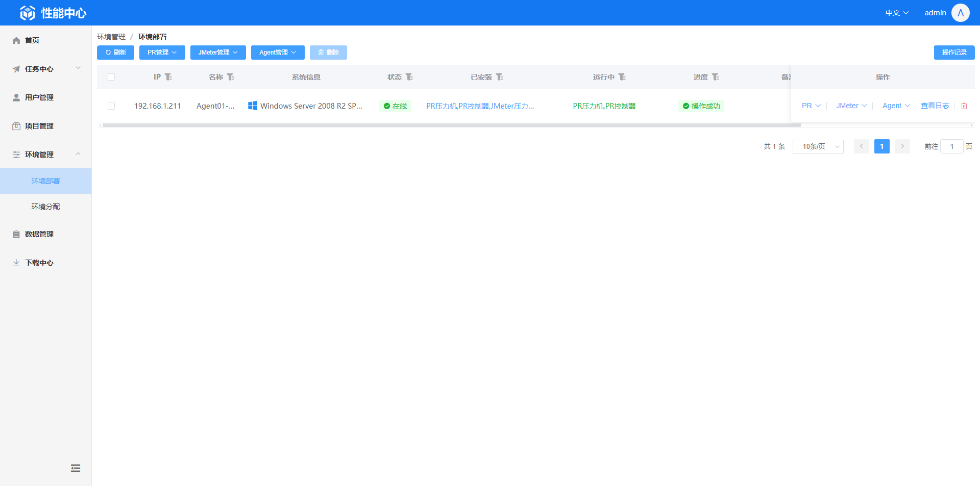The height and width of the screenshot is (486, 980).
Task: Click the IP column filter icon
Action: [168, 77]
